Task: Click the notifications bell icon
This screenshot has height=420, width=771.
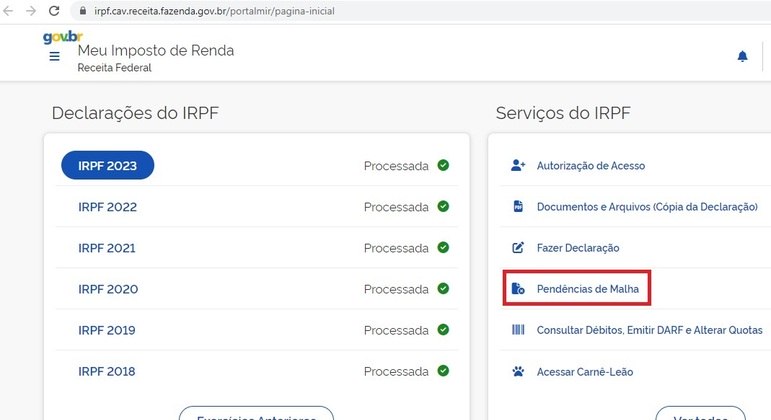Action: pos(742,56)
